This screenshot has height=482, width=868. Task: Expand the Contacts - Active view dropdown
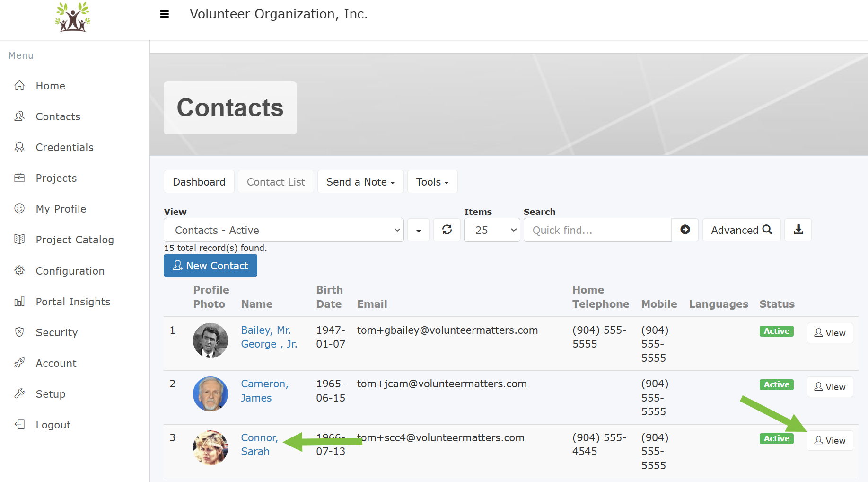tap(284, 230)
